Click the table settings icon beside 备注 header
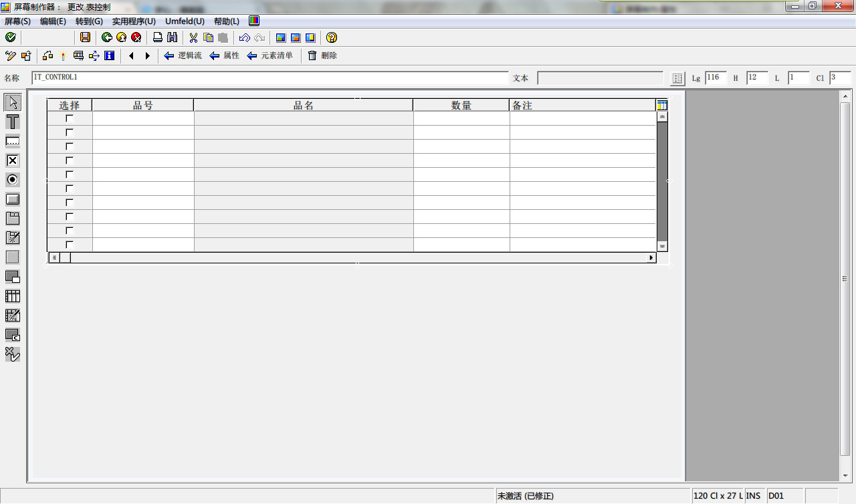 point(662,105)
